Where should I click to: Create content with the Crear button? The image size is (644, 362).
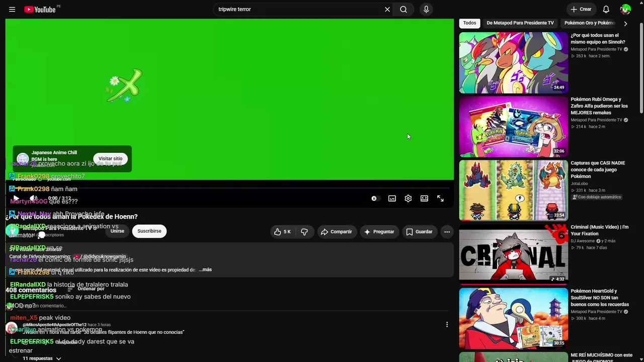click(581, 10)
